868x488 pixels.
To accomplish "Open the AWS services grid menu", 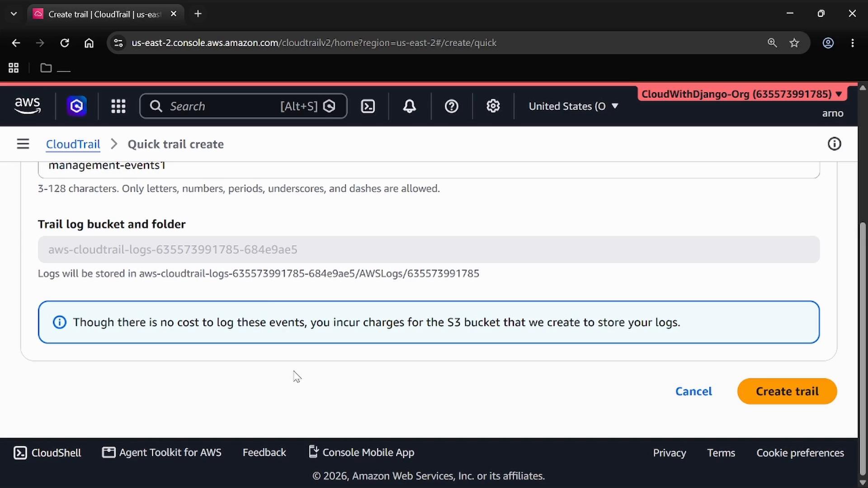I will (118, 106).
